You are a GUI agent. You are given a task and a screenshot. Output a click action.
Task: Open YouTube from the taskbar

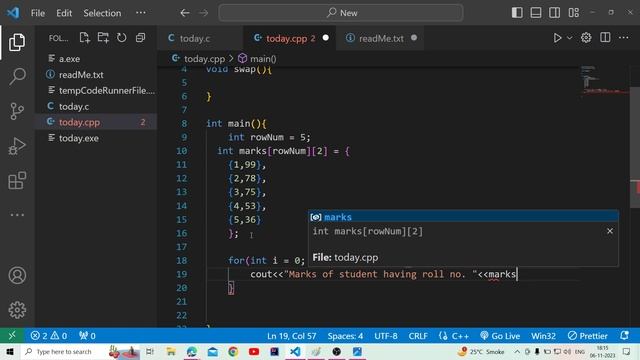click(254, 352)
